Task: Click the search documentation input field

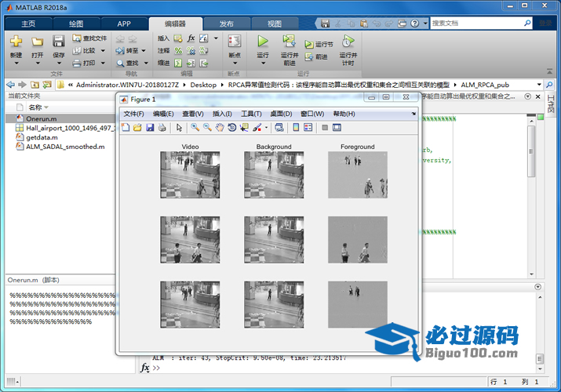Action: click(x=477, y=24)
